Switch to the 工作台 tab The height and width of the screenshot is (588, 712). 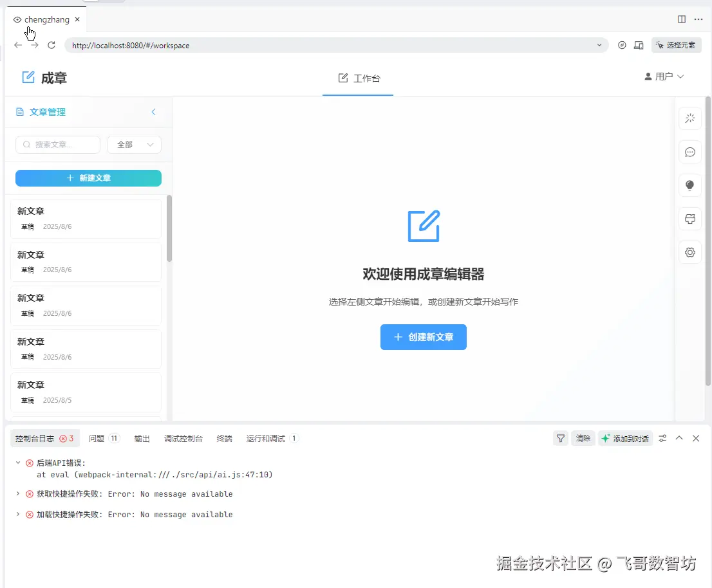tap(359, 78)
